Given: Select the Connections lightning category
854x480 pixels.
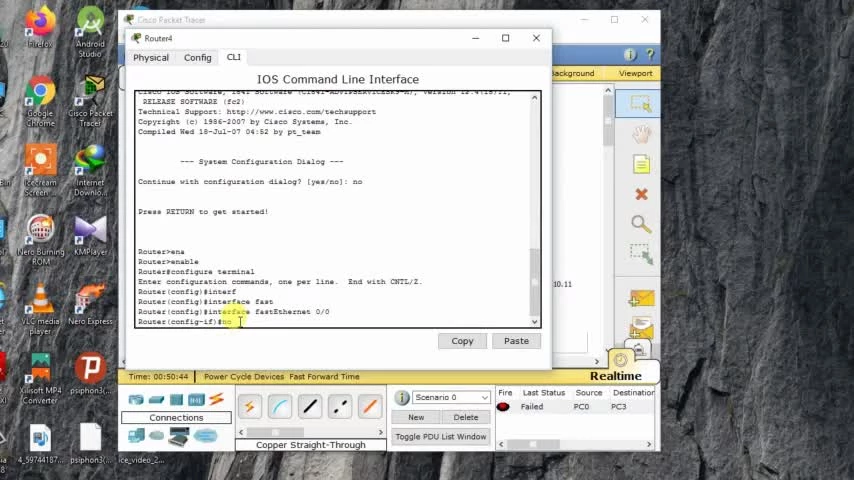Looking at the screenshot, I should click(x=216, y=399).
